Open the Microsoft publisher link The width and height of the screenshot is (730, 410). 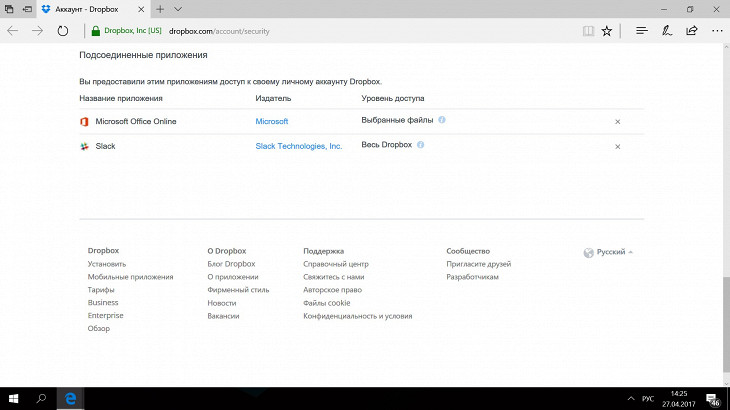272,121
